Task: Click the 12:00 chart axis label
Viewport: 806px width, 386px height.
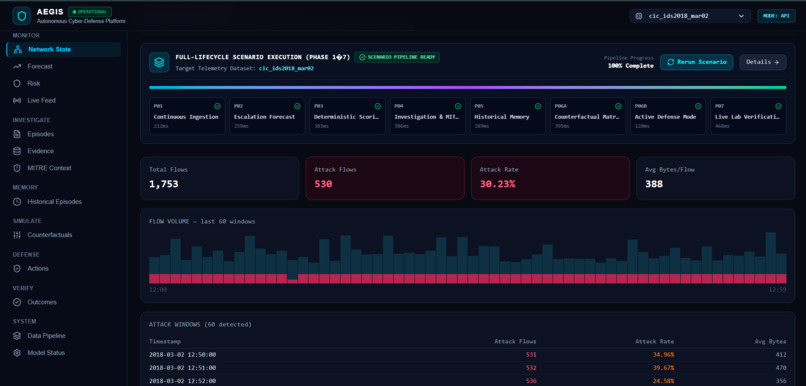Action: pos(158,289)
